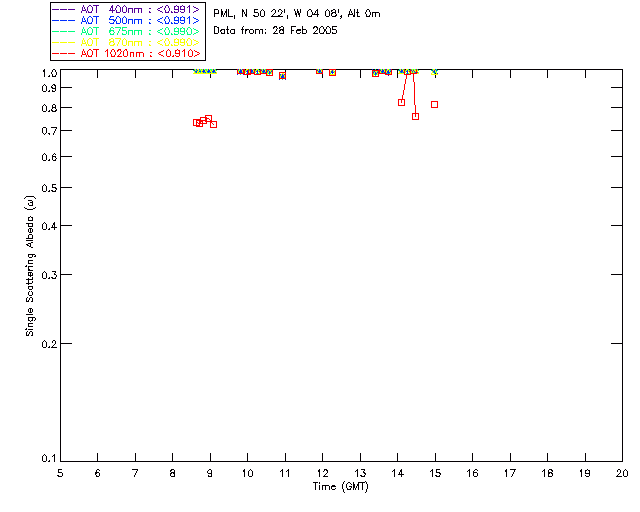This screenshot has height=512, width=640.
Task: Click the Time (GMT) axis label
Action: coord(341,487)
